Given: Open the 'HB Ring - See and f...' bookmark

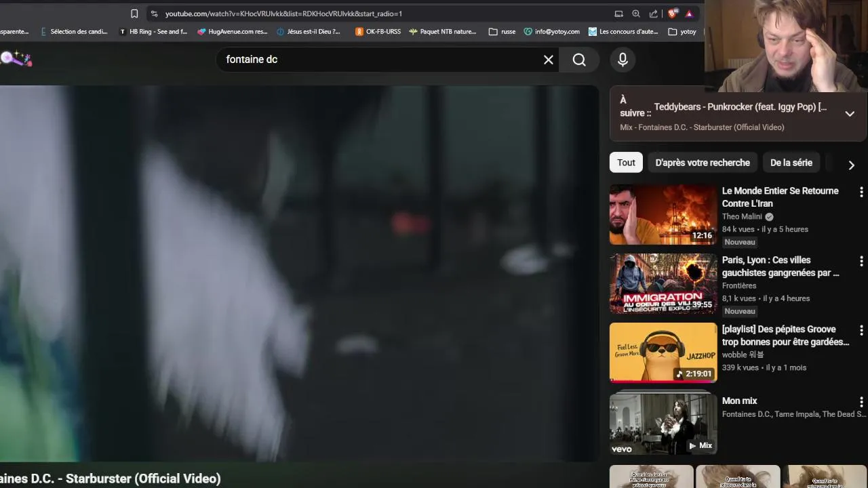Looking at the screenshot, I should click(x=153, y=31).
